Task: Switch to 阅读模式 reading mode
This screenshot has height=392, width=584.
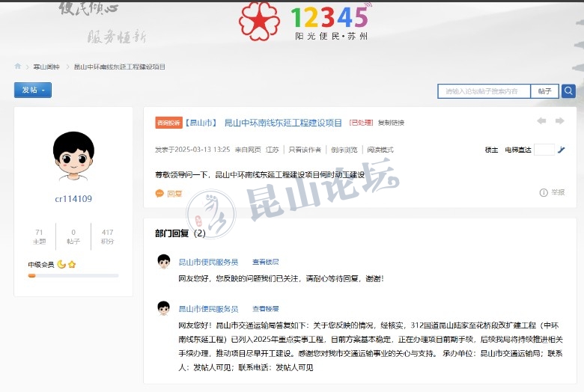Action: pos(380,150)
